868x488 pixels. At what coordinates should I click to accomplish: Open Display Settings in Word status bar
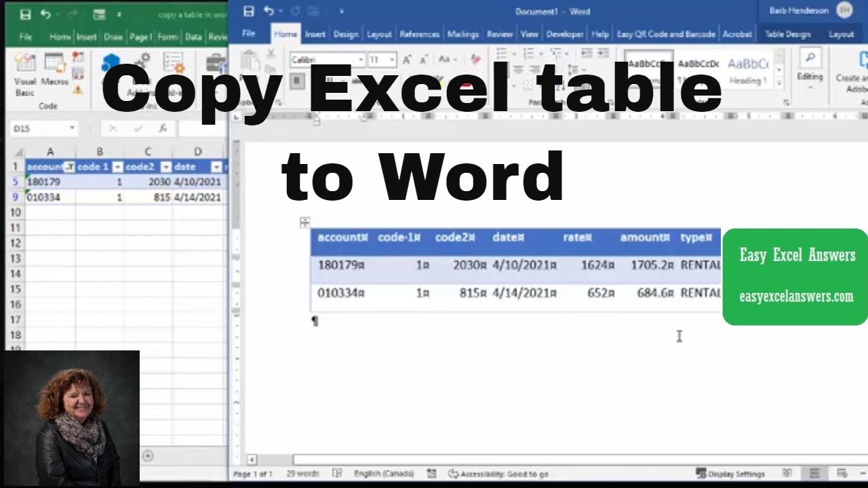(731, 474)
